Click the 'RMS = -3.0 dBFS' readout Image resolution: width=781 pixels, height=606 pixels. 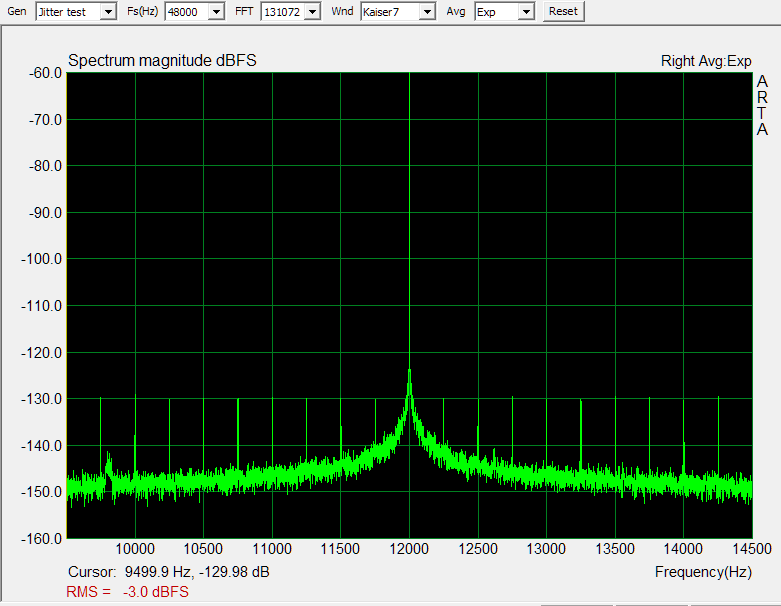[x=128, y=592]
